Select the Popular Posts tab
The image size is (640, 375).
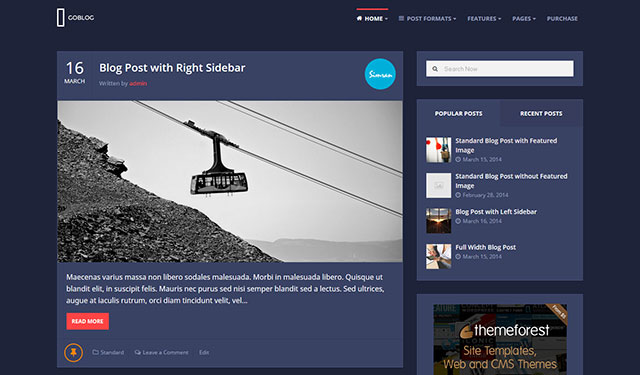pyautogui.click(x=458, y=113)
